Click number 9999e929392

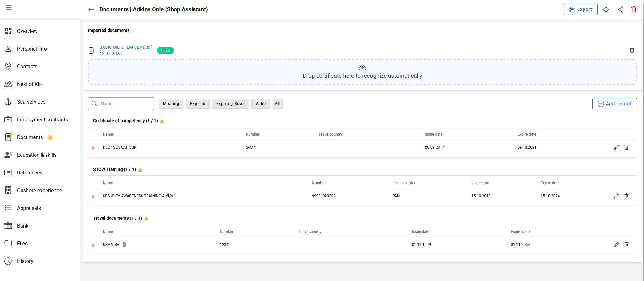click(324, 196)
